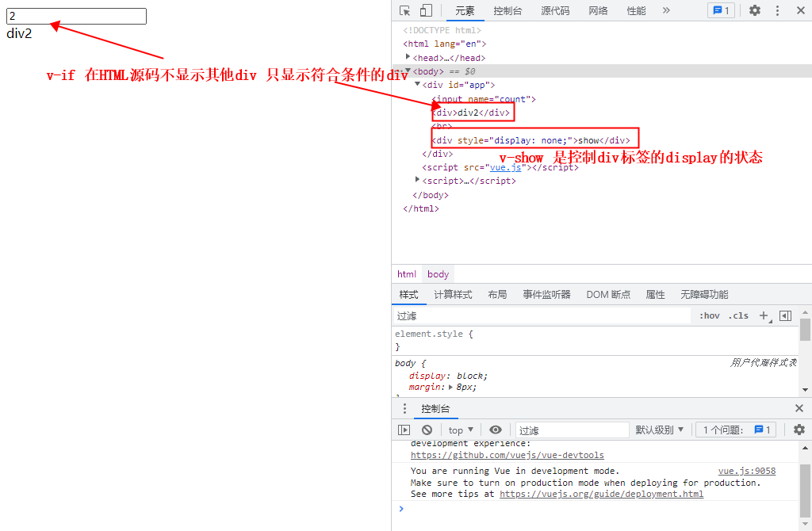Open the 源代码 tab

tap(555, 11)
